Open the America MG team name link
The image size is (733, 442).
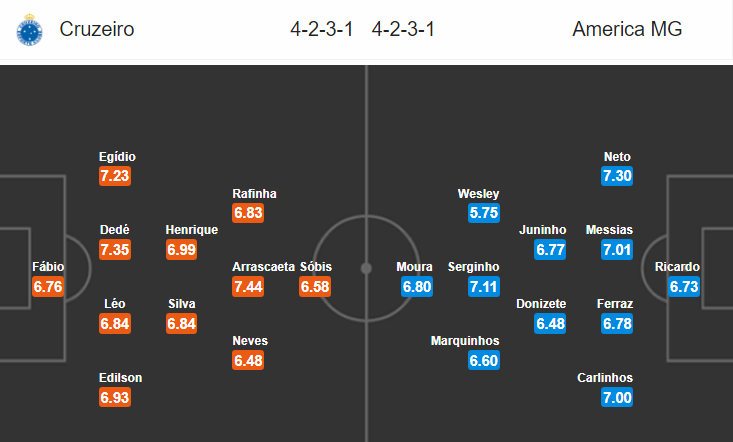[x=627, y=29]
